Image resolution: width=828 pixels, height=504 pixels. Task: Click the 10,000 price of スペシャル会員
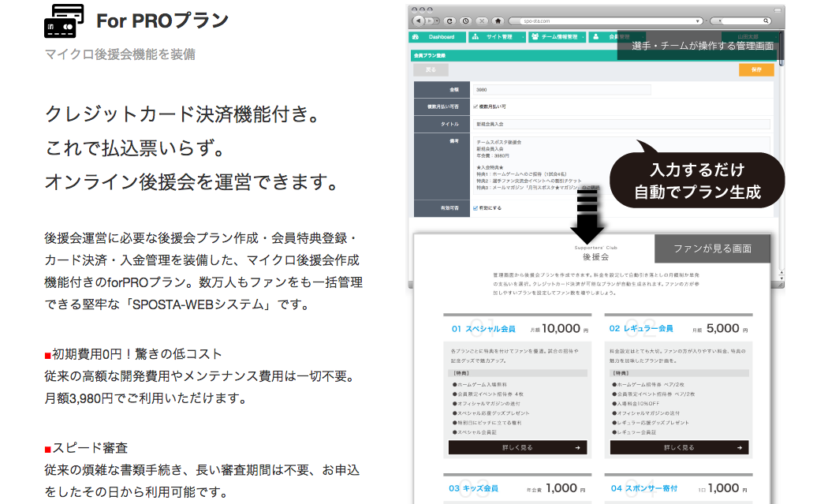[561, 329]
